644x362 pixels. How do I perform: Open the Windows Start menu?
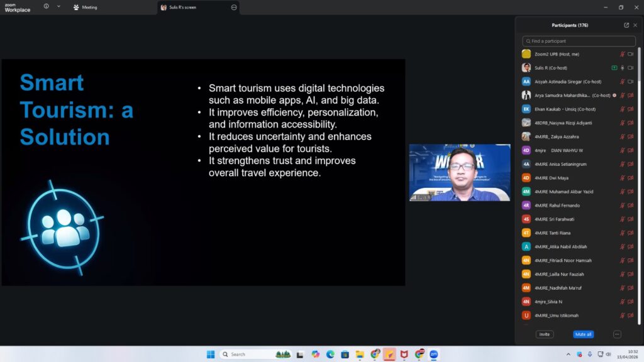[211, 354]
